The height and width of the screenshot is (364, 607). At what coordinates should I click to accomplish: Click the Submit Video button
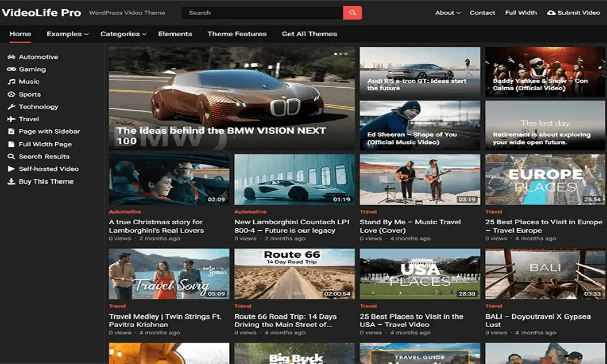pos(574,13)
